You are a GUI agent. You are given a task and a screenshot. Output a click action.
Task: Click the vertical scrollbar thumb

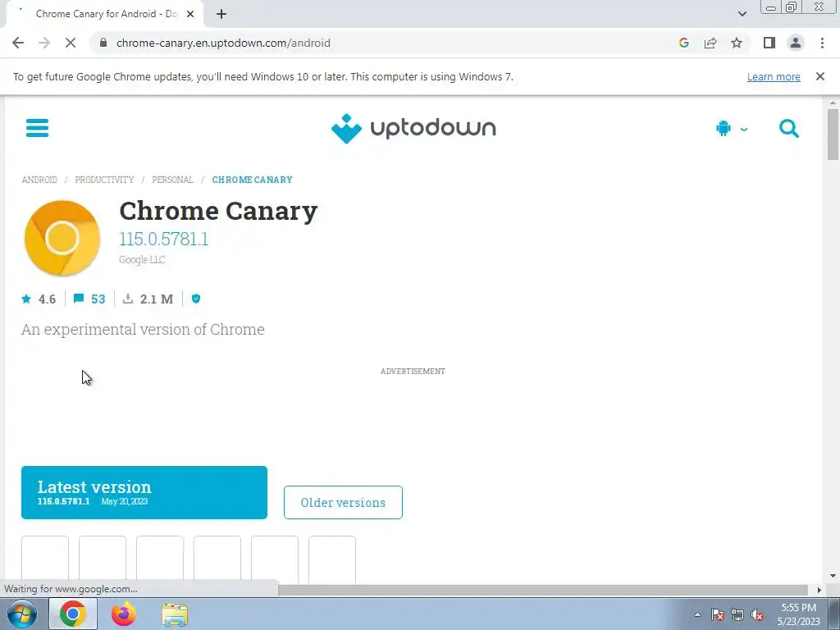click(x=833, y=134)
